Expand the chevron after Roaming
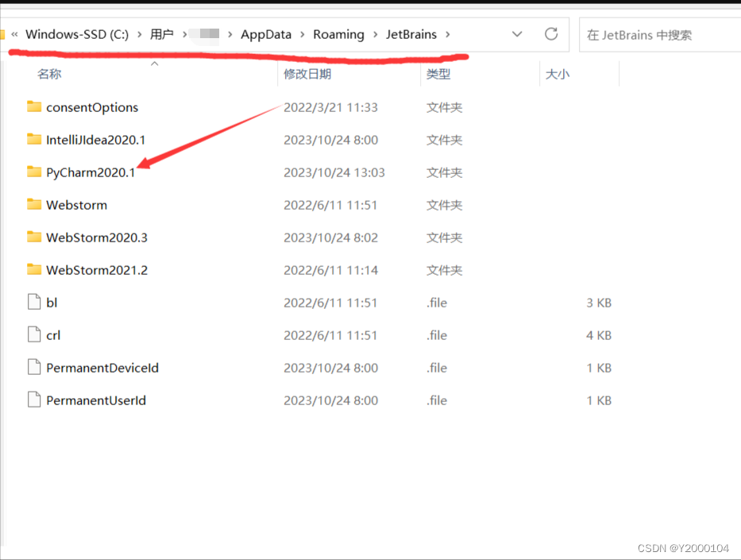This screenshot has height=560, width=741. (375, 34)
